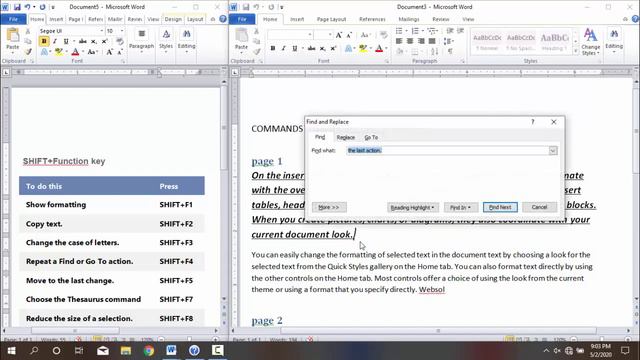Apply Normal style in Document3 gallery
640x360 pixels.
487,42
